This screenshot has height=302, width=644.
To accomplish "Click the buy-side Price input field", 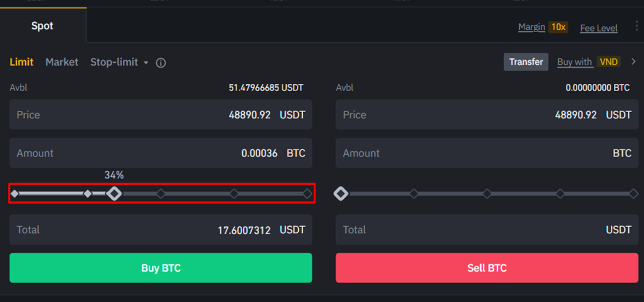I will tap(161, 115).
